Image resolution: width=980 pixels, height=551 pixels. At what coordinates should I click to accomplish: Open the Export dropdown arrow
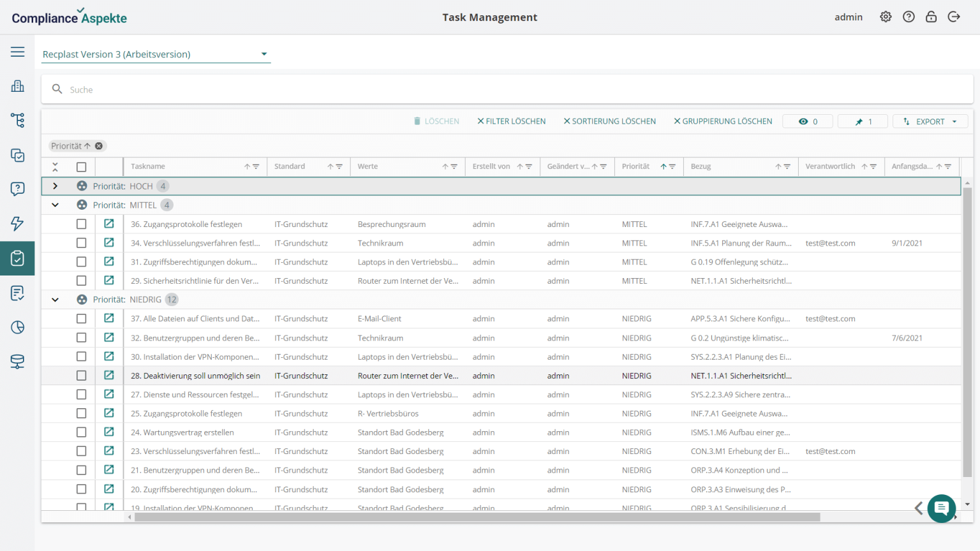click(953, 121)
